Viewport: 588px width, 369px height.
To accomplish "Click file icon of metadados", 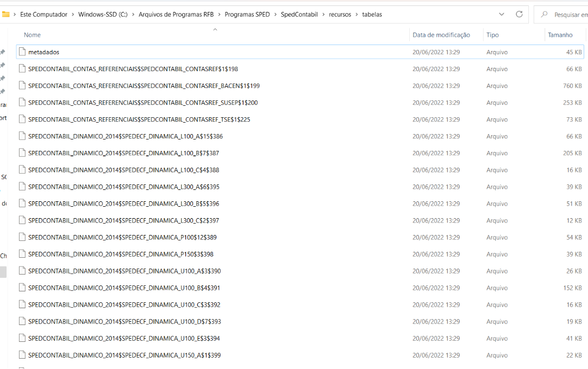I will [x=23, y=52].
